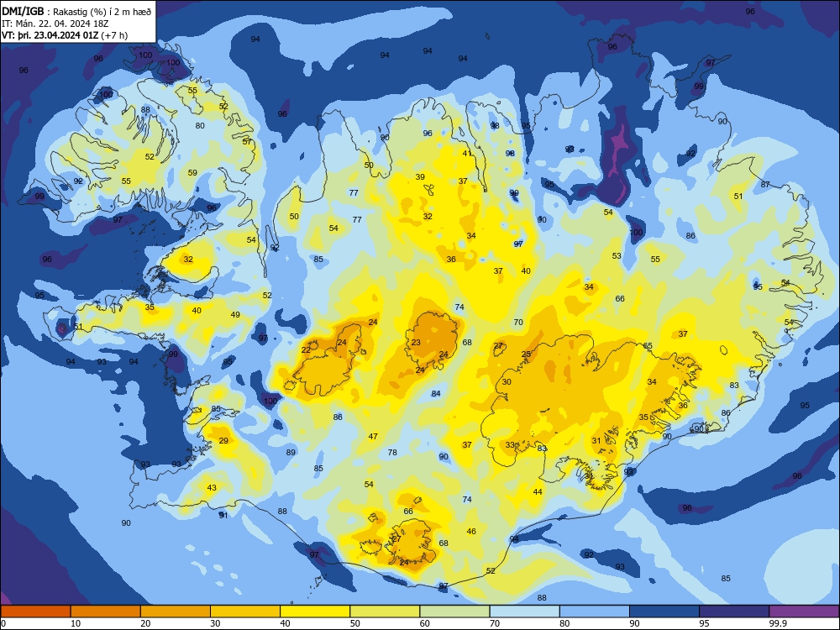This screenshot has width=840, height=630.
Task: Select the map value 78
Action: (392, 453)
